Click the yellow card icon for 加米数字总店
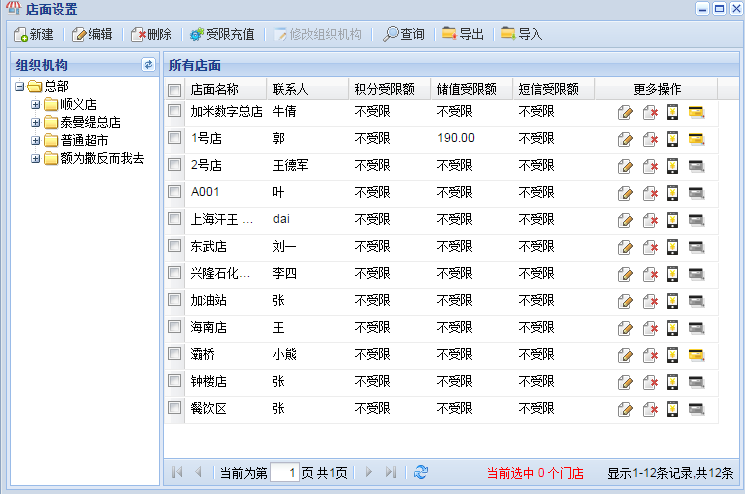Screen dimensions: 745x494 696,113
